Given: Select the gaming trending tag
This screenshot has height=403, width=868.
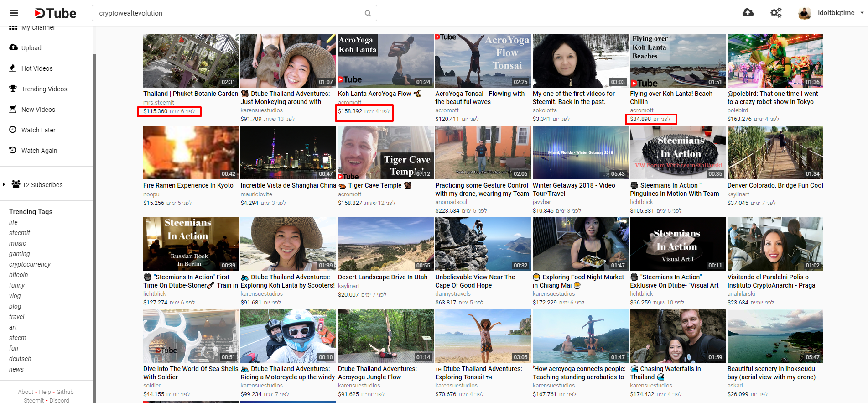Looking at the screenshot, I should tap(20, 254).
